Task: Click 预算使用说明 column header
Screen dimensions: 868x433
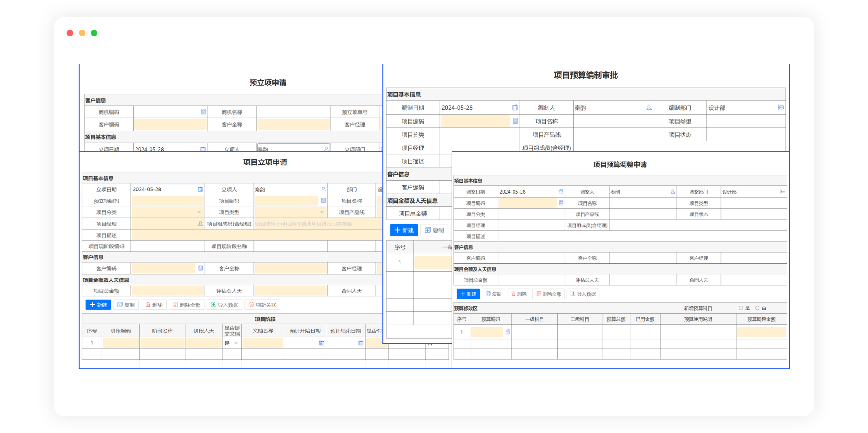Action: point(698,319)
